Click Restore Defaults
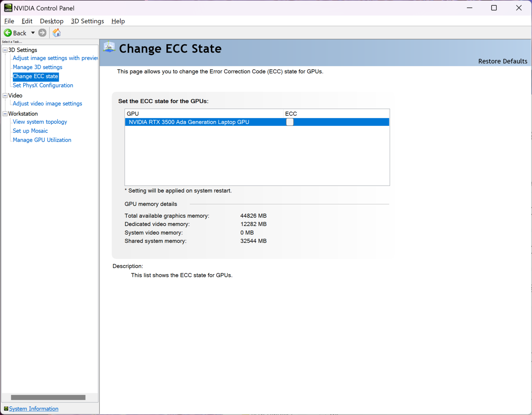 click(503, 61)
